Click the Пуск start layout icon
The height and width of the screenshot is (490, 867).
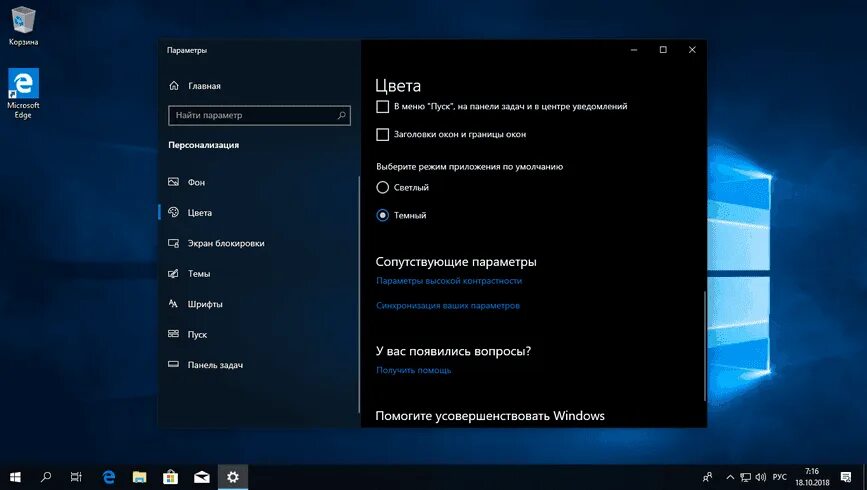[174, 334]
